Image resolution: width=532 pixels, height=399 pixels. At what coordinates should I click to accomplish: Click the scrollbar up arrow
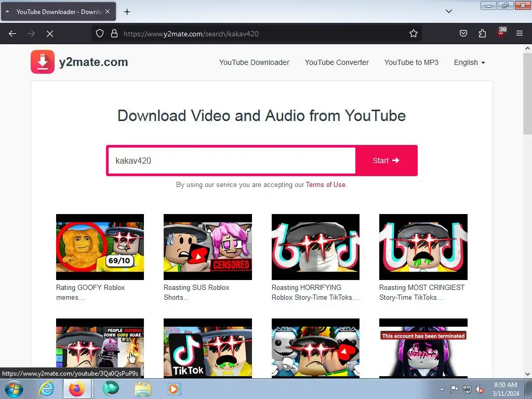[527, 48]
